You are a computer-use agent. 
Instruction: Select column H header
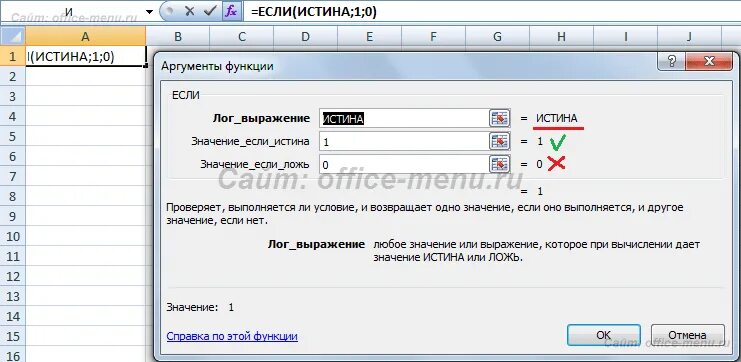561,36
